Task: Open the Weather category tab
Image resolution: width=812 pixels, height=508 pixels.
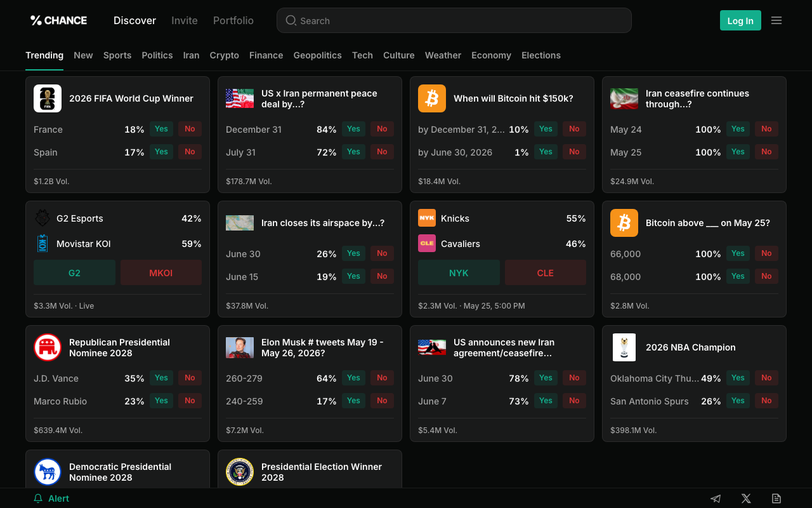Action: [x=443, y=55]
